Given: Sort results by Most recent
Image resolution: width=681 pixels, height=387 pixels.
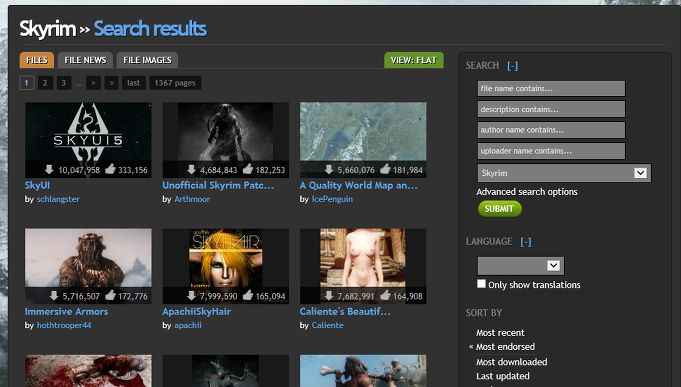Looking at the screenshot, I should click(x=500, y=333).
